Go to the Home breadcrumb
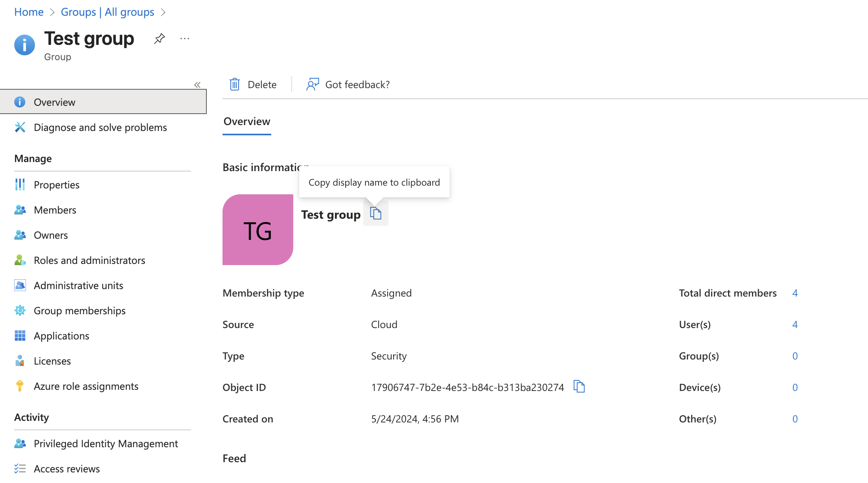Image resolution: width=868 pixels, height=483 pixels. coord(29,12)
